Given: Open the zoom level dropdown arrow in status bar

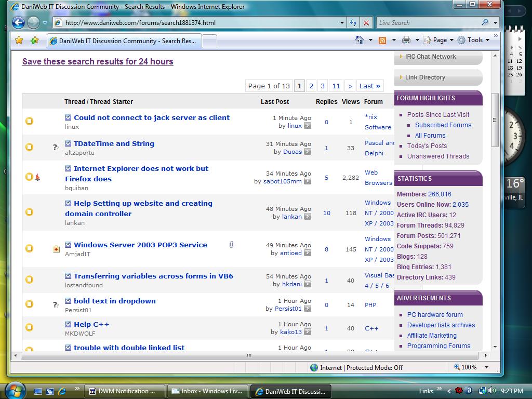Looking at the screenshot, I should pos(486,367).
